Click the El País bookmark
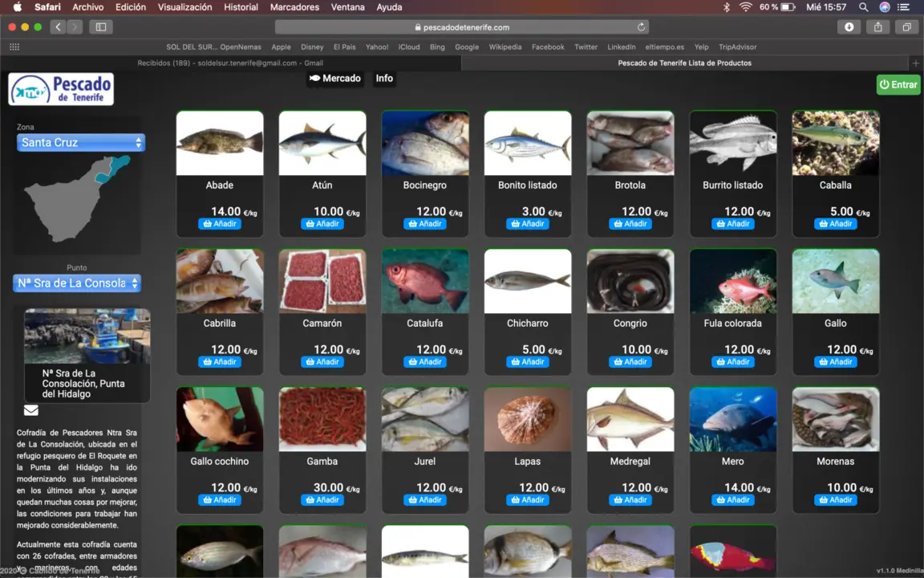The image size is (924, 578). click(345, 47)
